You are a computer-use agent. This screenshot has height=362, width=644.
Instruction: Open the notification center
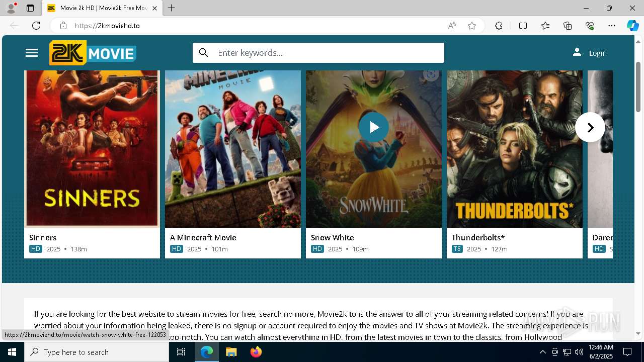(x=627, y=352)
